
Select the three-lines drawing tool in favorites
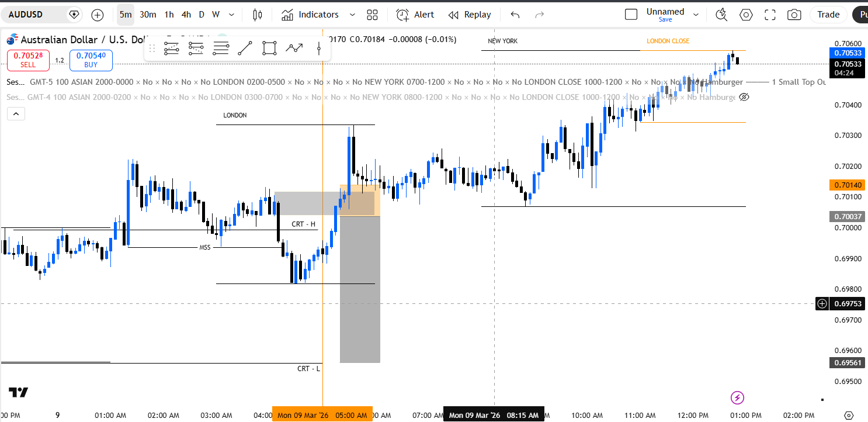[x=221, y=49]
